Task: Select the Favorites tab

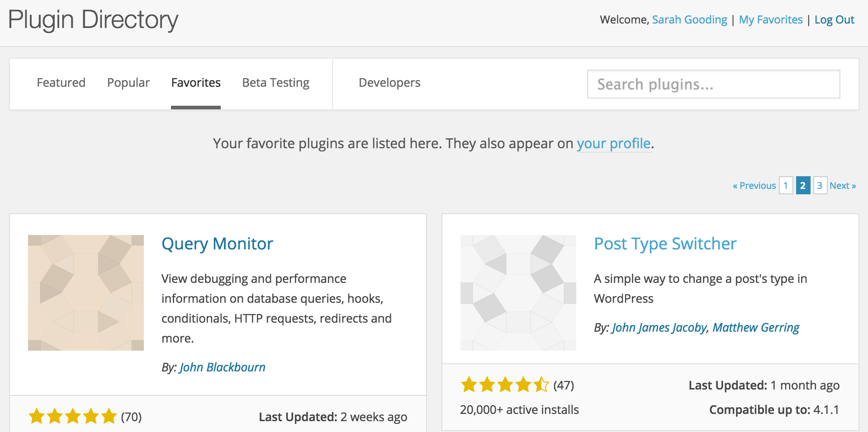Action: point(196,83)
